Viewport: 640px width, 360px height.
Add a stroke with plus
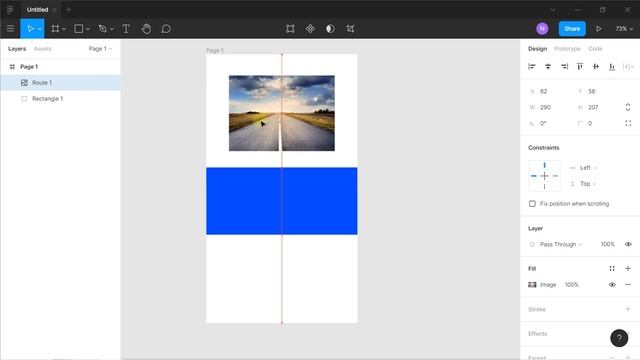628,309
